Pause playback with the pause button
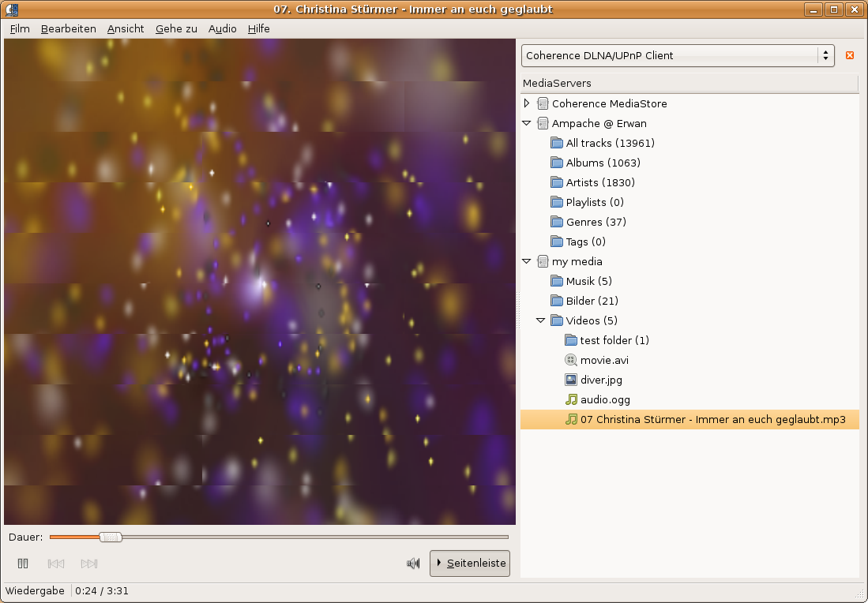868x603 pixels. click(x=23, y=564)
